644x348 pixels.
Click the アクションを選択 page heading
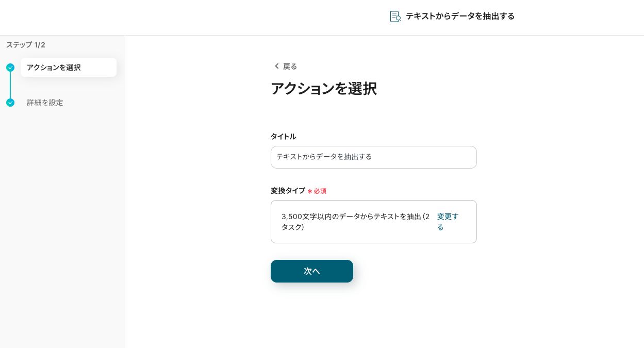pyautogui.click(x=323, y=89)
